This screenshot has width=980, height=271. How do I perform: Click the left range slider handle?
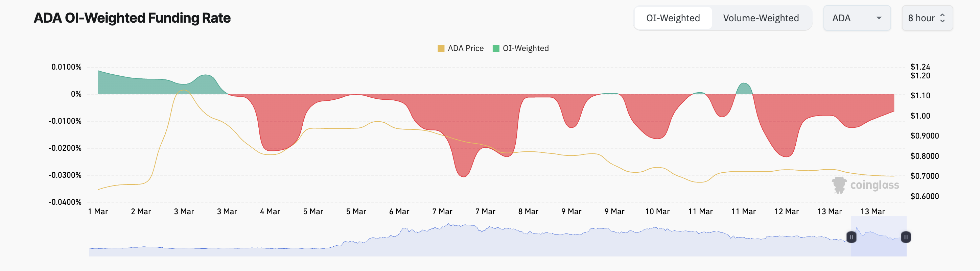tap(851, 237)
